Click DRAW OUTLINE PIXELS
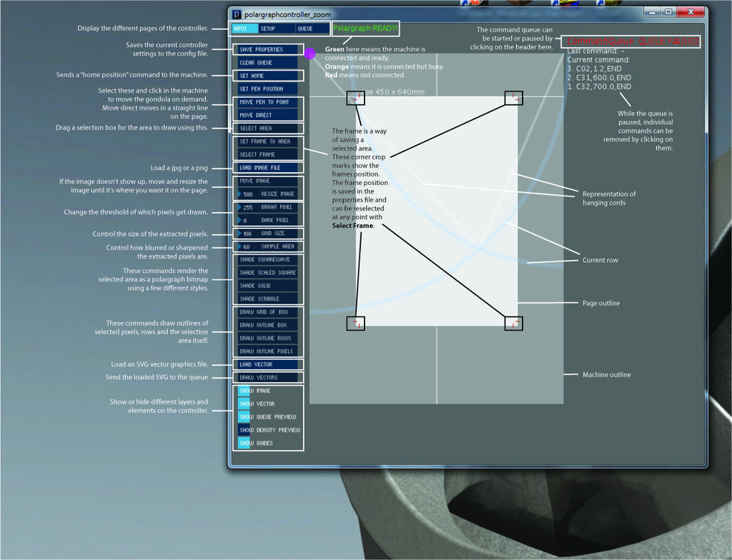 (267, 351)
